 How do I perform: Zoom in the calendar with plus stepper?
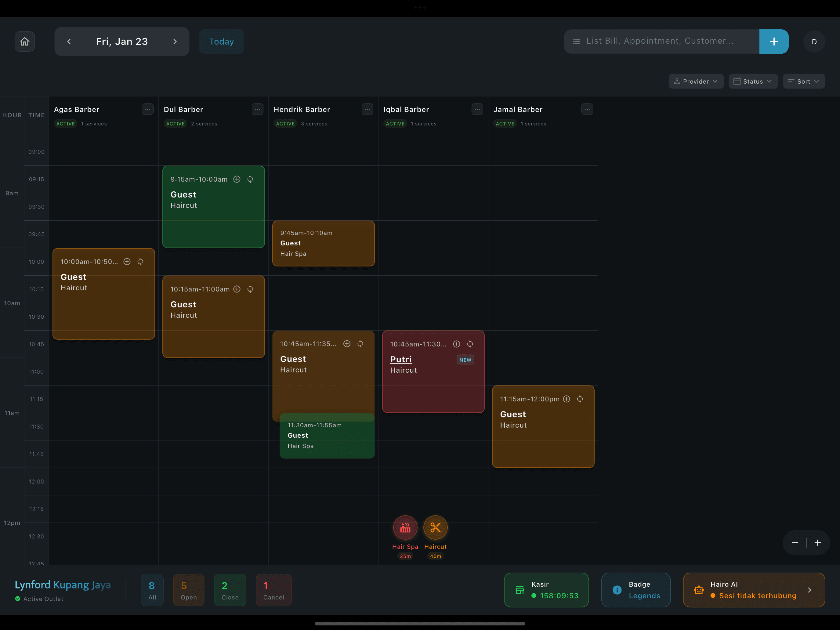tap(818, 543)
